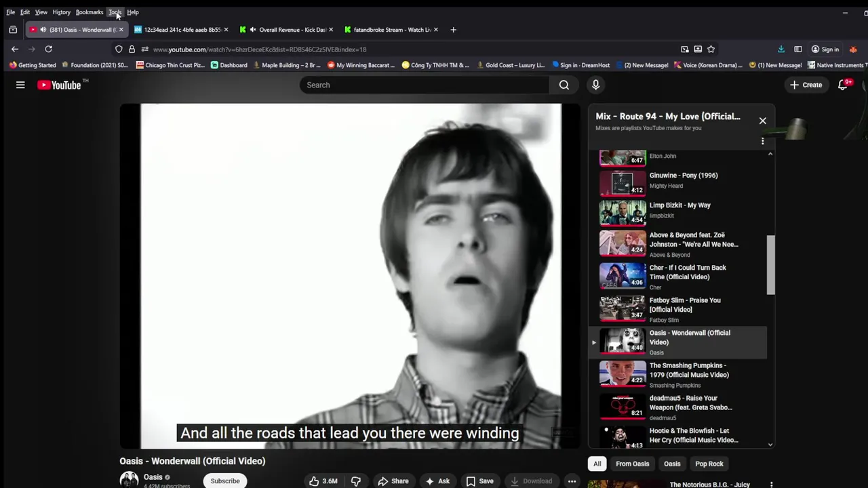The image size is (868, 488).
Task: Open the Oasis channel name link
Action: click(153, 477)
